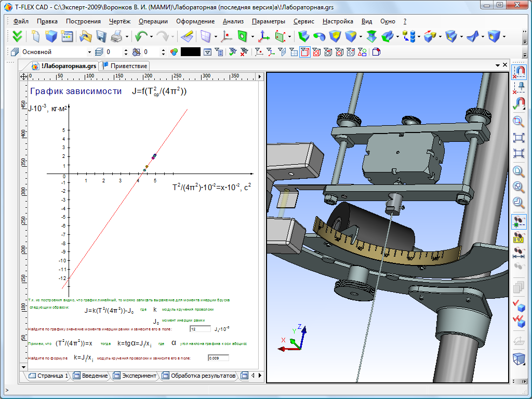Click the Undo arrow icon
Screen dimensions: 532x399
(x=140, y=36)
